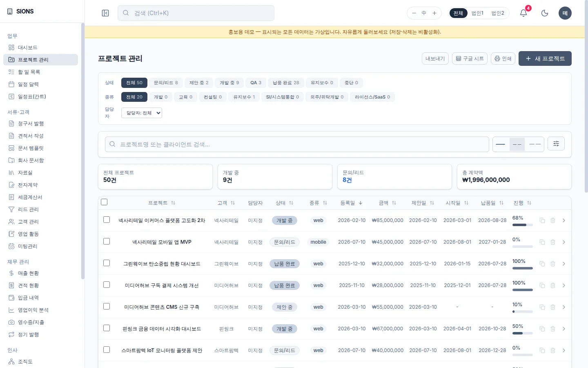Open 할 일 목록 in sidebar

(40, 72)
